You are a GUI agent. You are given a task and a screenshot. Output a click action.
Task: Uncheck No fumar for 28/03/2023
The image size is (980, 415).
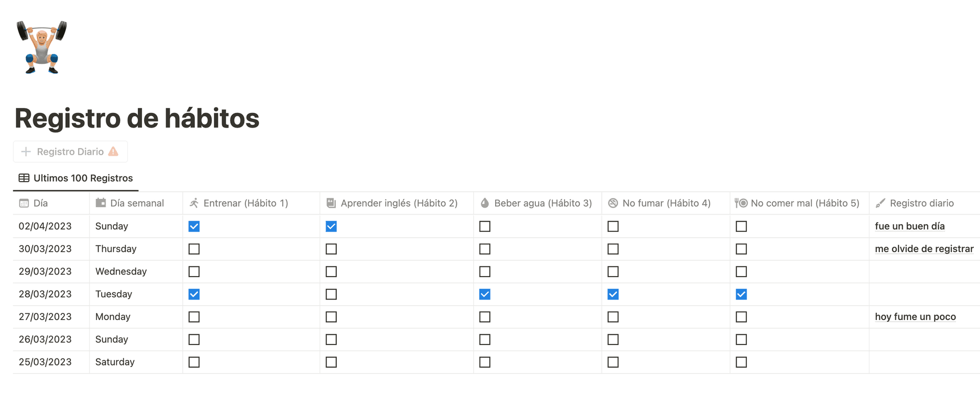613,295
